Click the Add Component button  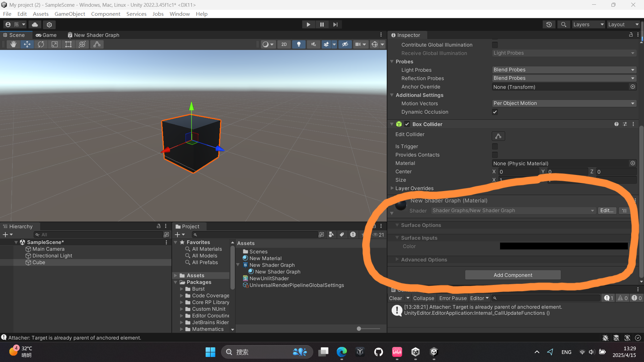[513, 275]
